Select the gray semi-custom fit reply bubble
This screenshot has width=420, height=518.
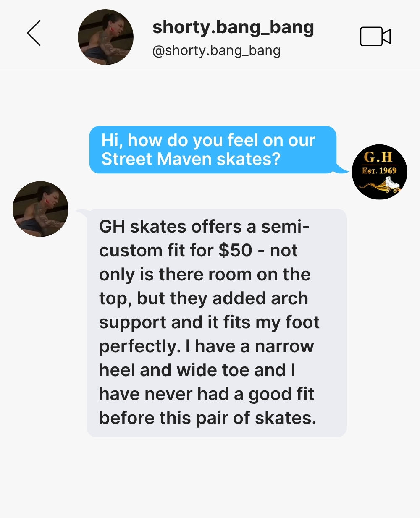pyautogui.click(x=217, y=323)
